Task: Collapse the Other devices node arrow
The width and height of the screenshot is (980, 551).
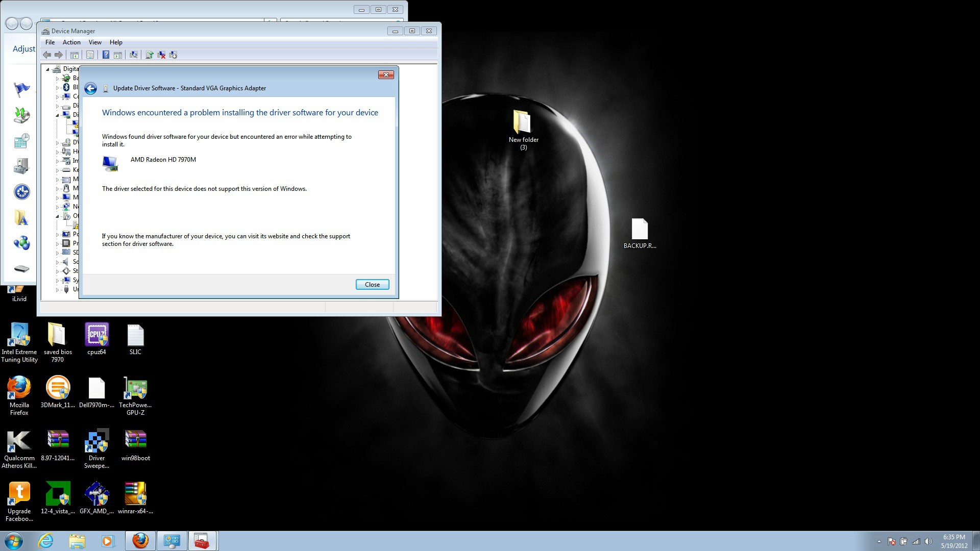Action: pos(57,216)
